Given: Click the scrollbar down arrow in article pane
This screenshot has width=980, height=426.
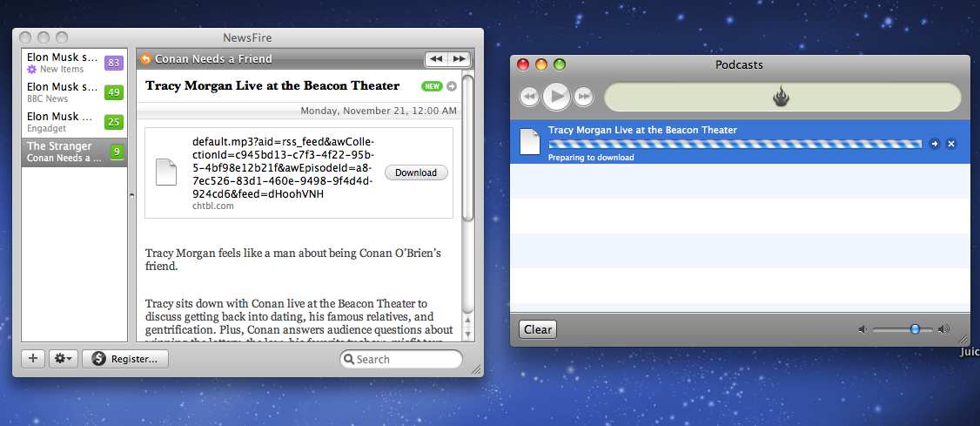Looking at the screenshot, I should pos(467,334).
